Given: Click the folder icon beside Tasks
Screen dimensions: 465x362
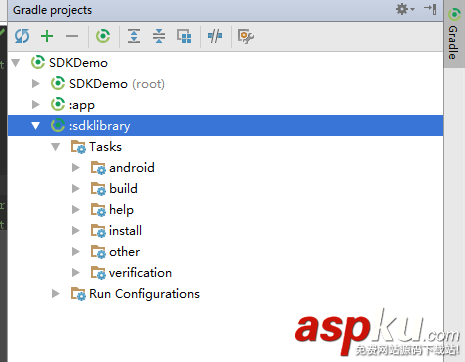Looking at the screenshot, I should click(x=78, y=147).
